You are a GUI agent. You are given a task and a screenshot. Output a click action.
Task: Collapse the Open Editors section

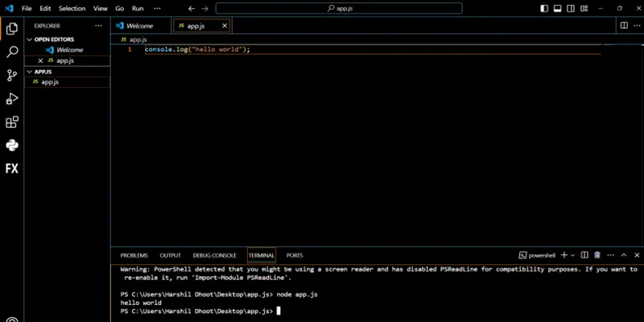31,39
